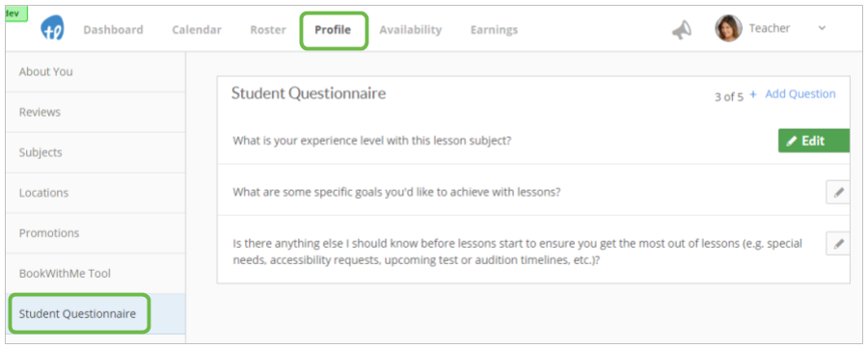Open the Dashboard tab
The width and height of the screenshot is (868, 349).
click(113, 30)
